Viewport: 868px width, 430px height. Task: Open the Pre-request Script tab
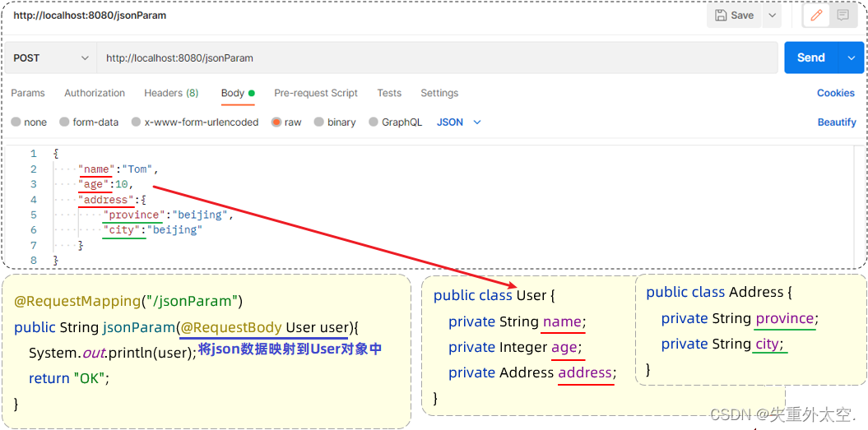tap(316, 93)
